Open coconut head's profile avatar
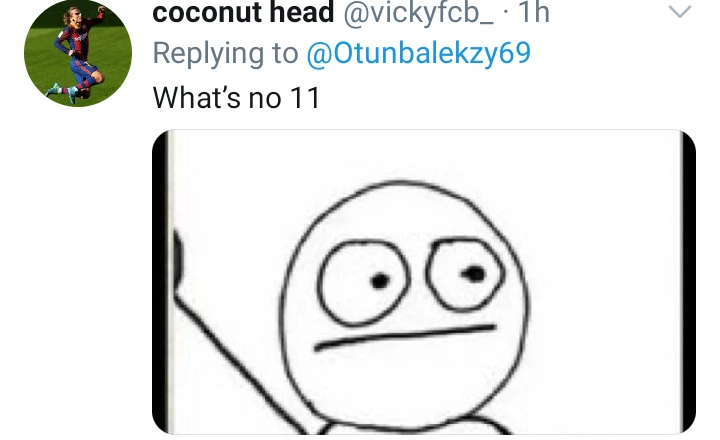Image resolution: width=720 pixels, height=440 pixels. tap(78, 53)
